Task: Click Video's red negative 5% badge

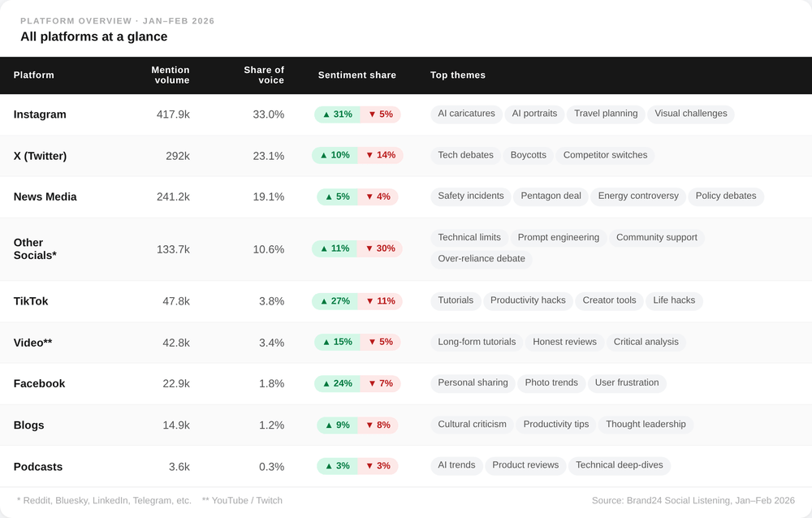Action: coord(380,342)
